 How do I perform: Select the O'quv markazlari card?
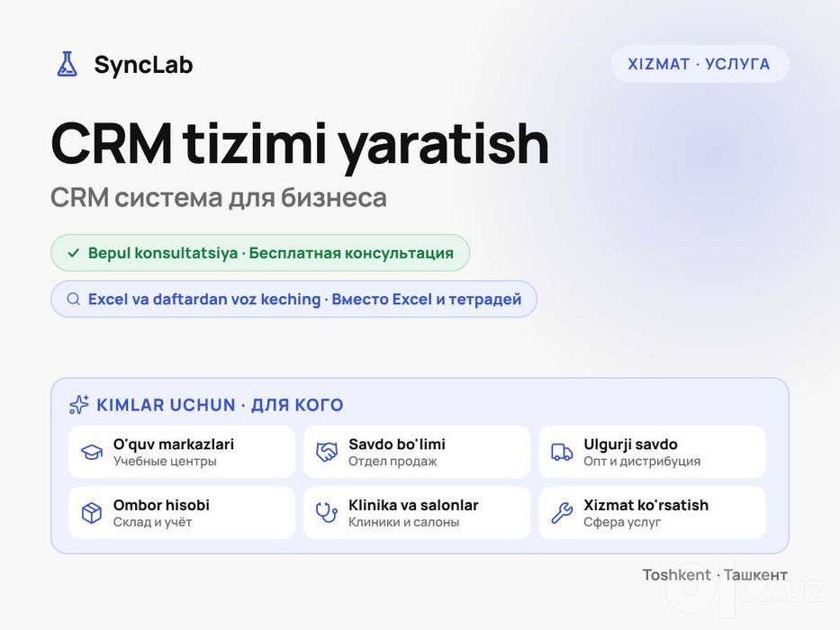tap(182, 452)
